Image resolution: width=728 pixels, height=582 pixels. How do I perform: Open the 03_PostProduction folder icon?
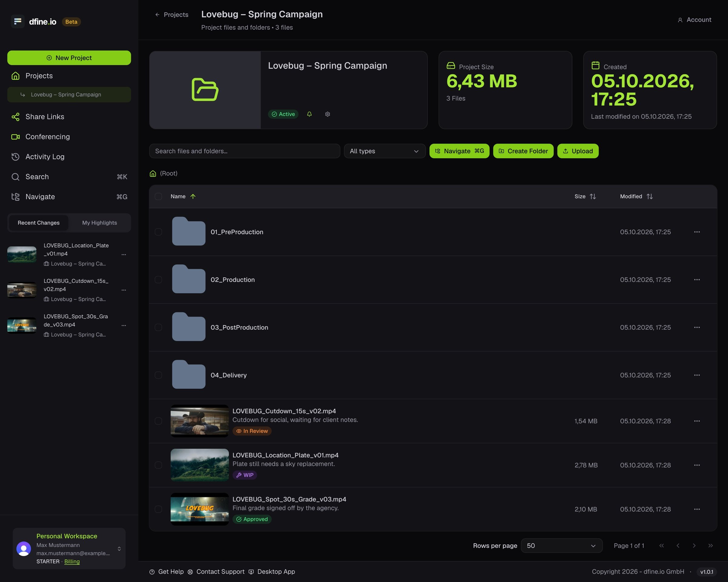[189, 326]
